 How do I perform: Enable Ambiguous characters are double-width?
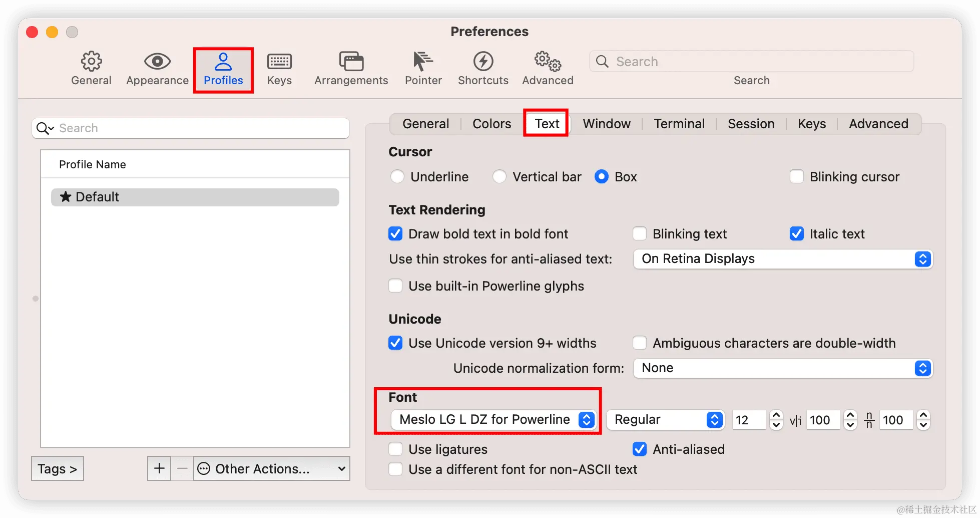pos(640,343)
